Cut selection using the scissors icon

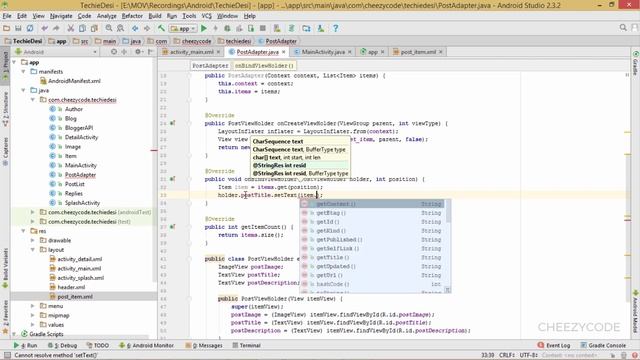[71, 29]
